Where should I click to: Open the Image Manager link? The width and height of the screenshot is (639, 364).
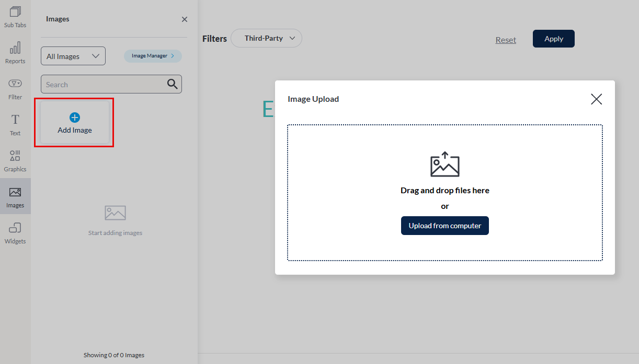coord(153,56)
